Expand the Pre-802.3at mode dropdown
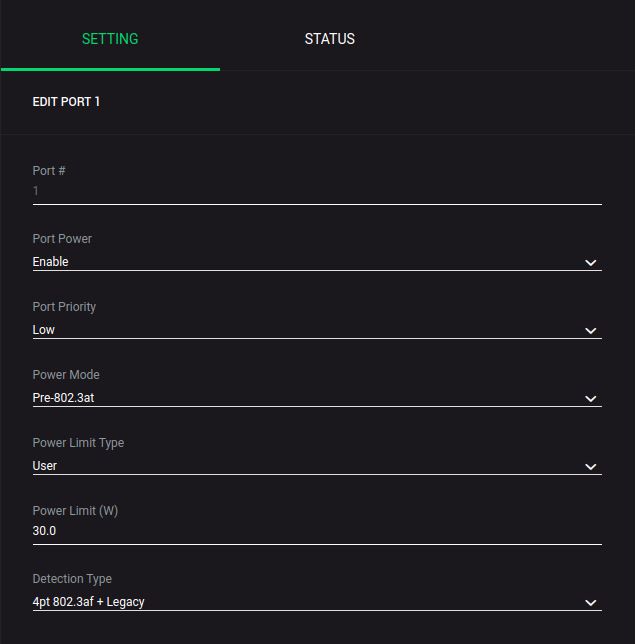 [x=300, y=398]
